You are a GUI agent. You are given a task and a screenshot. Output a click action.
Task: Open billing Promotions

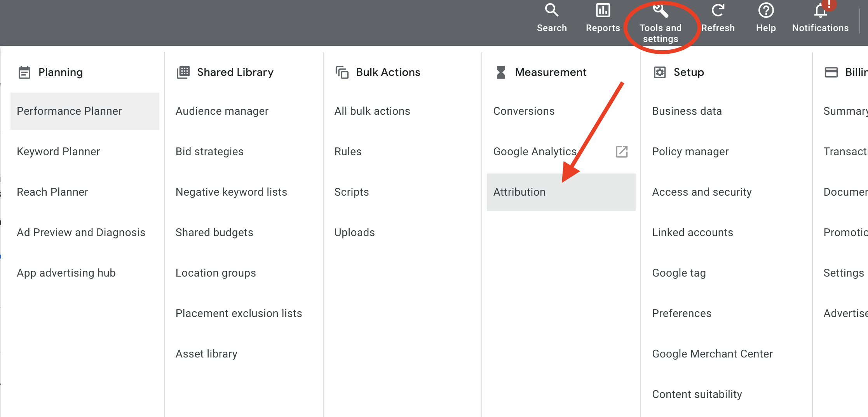pyautogui.click(x=845, y=233)
